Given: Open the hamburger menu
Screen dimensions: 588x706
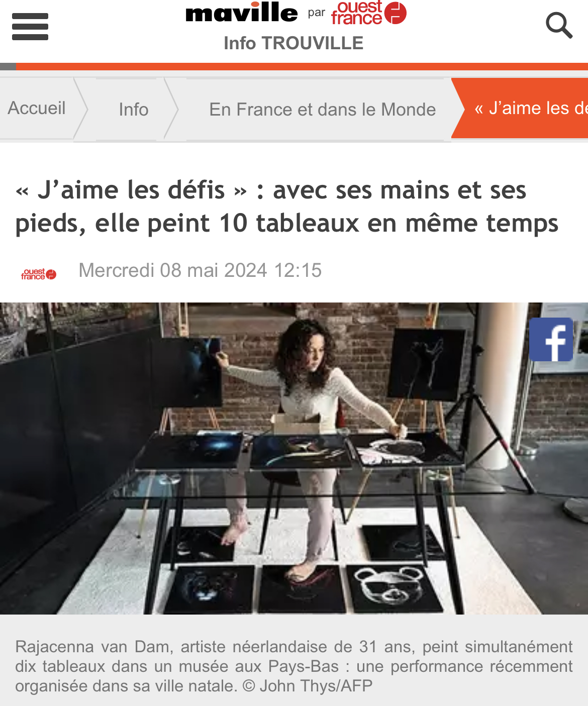Looking at the screenshot, I should [30, 27].
